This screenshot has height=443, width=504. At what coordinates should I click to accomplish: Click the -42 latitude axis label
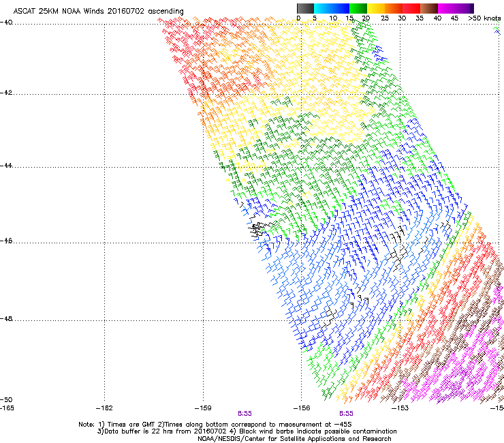point(6,93)
